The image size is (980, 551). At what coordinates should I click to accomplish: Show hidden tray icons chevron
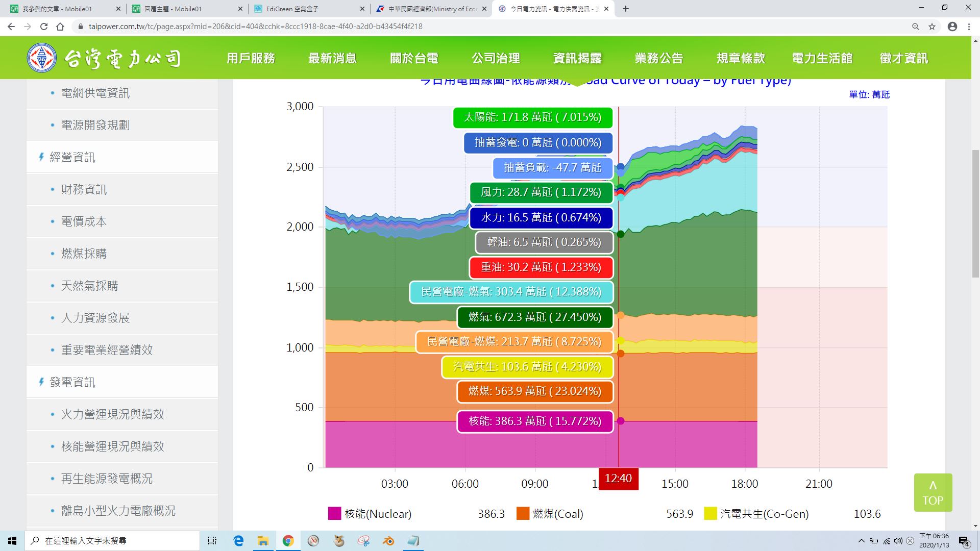tap(862, 541)
